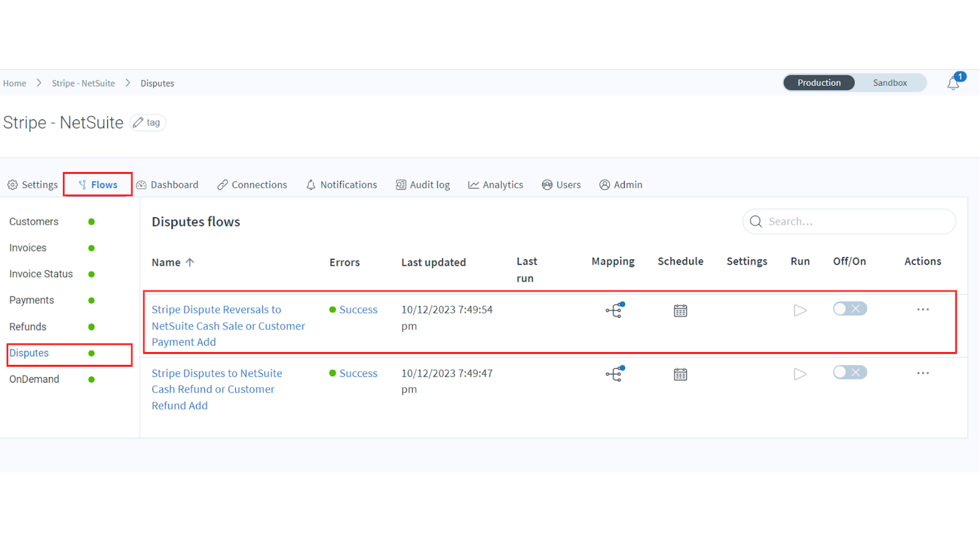Click the search magnifier icon
This screenshot has height=551, width=980.
pyautogui.click(x=756, y=222)
